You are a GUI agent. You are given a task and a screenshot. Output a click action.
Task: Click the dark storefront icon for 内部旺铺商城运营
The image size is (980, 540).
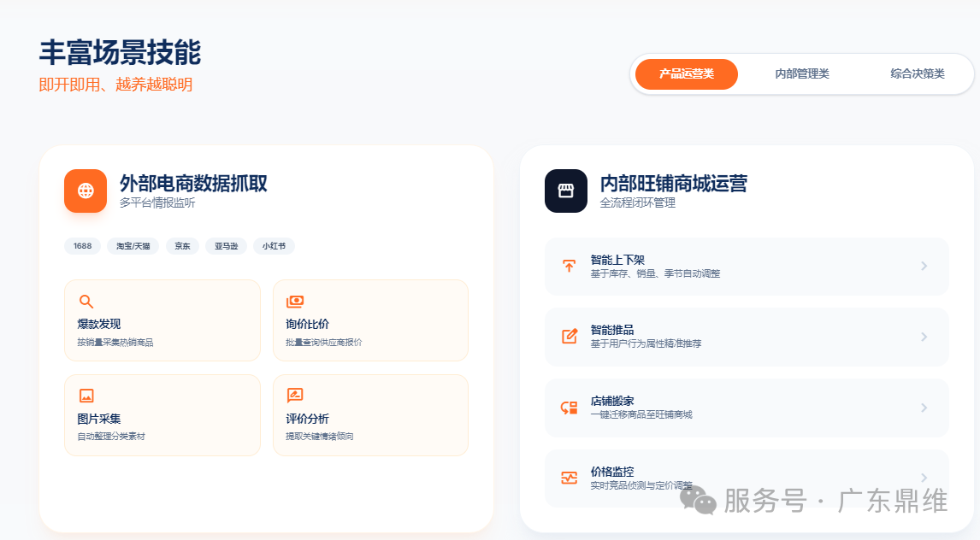pos(565,191)
